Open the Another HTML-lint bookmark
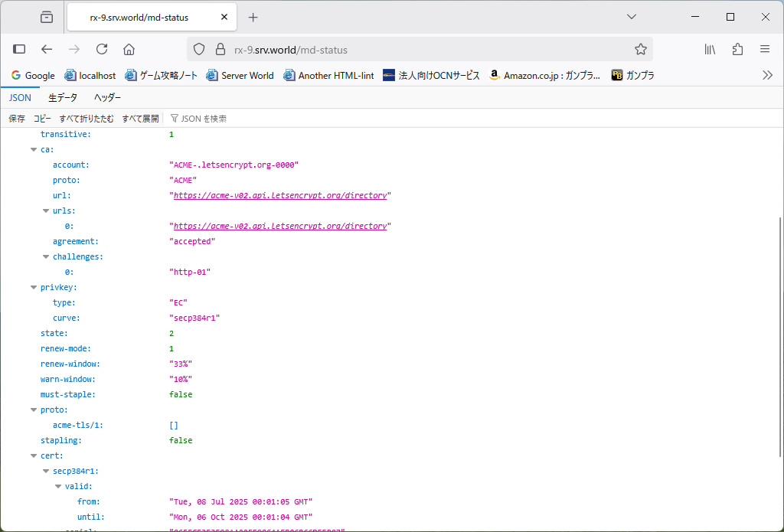784x532 pixels. [x=328, y=76]
